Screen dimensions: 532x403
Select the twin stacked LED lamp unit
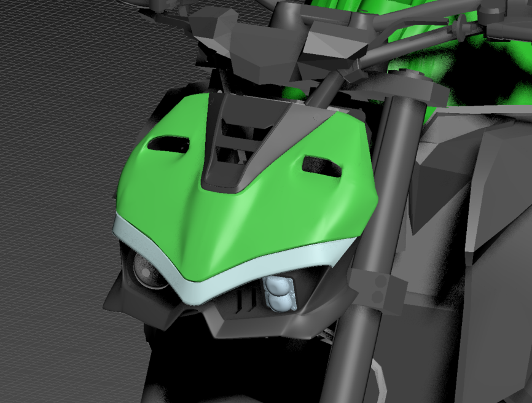click(x=280, y=294)
